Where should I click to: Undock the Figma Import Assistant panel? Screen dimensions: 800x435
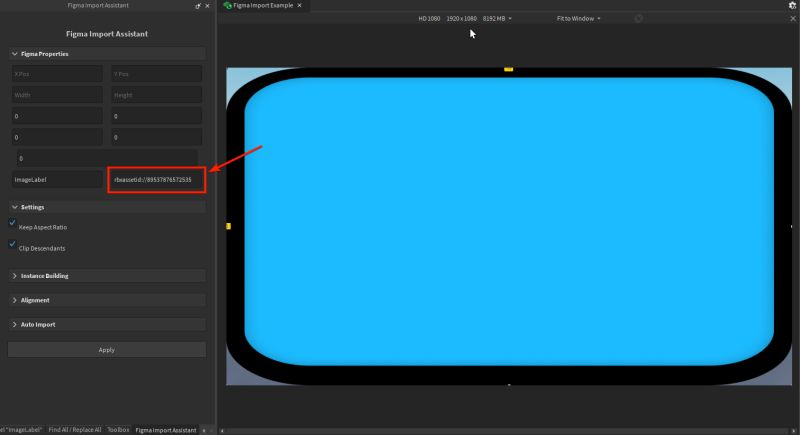click(x=198, y=6)
